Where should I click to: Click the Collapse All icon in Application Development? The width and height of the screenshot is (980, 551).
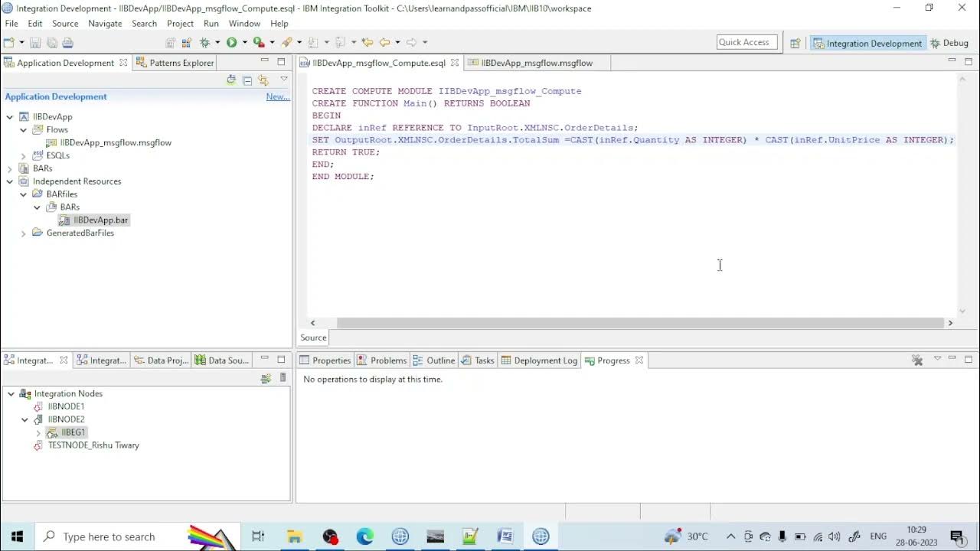(247, 80)
